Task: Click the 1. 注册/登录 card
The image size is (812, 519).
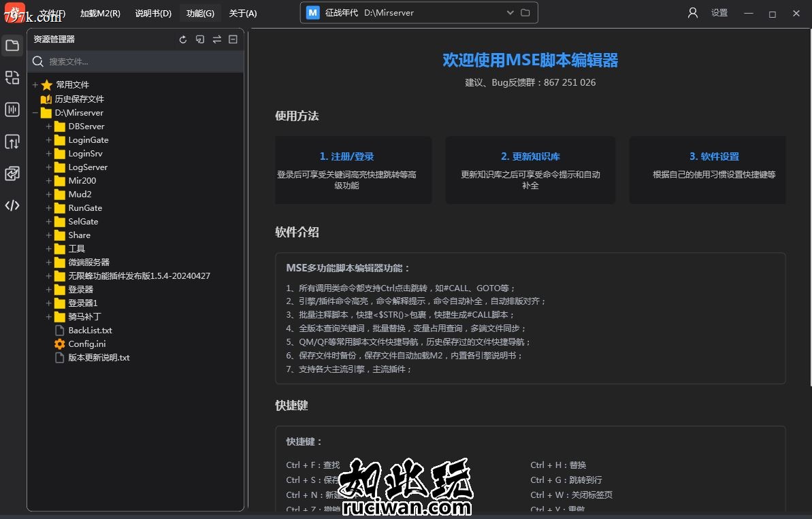Action: point(353,170)
